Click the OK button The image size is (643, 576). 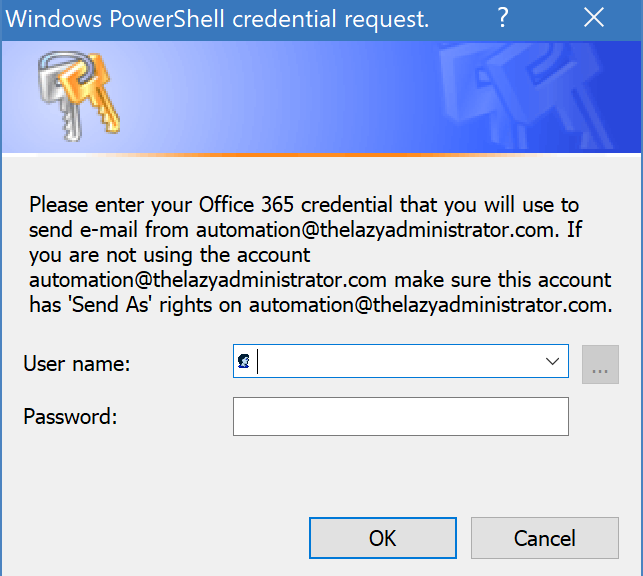(383, 538)
